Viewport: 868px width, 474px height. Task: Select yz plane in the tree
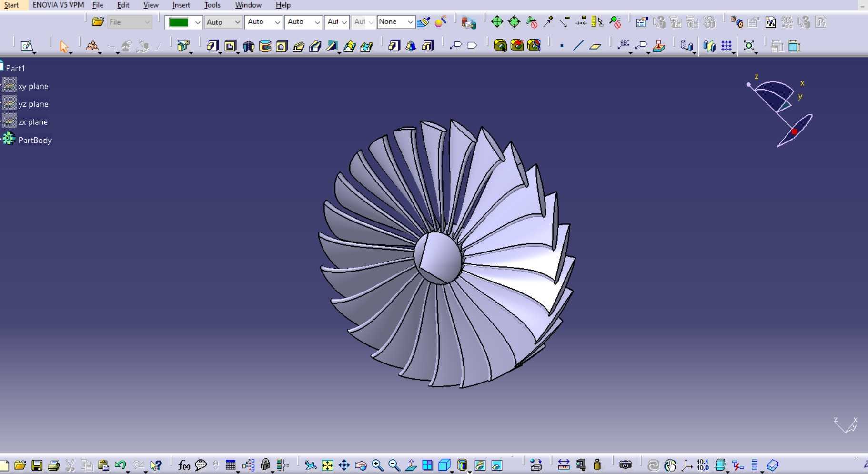click(x=33, y=104)
